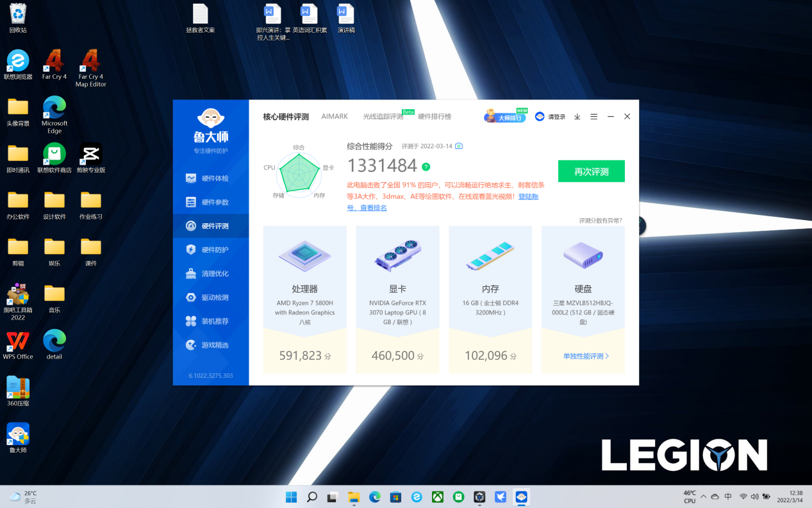The height and width of the screenshot is (508, 812).
Task: Open 硬件参数 in the sidebar
Action: (x=210, y=202)
